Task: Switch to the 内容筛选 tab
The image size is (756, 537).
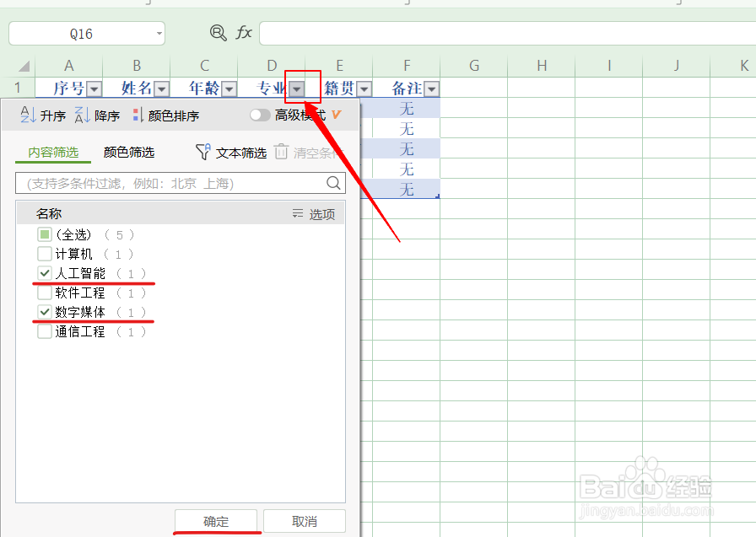Action: 53,153
